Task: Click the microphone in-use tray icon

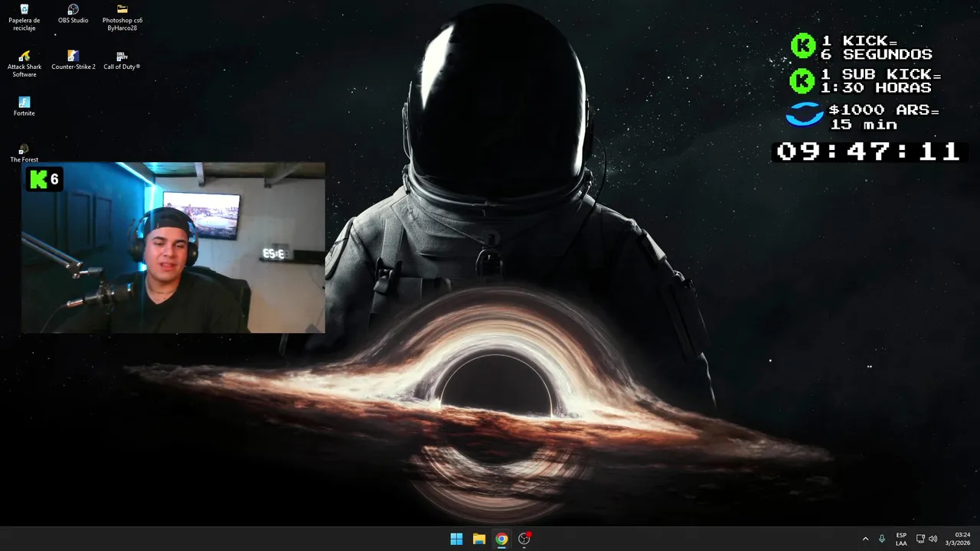Action: (x=882, y=539)
